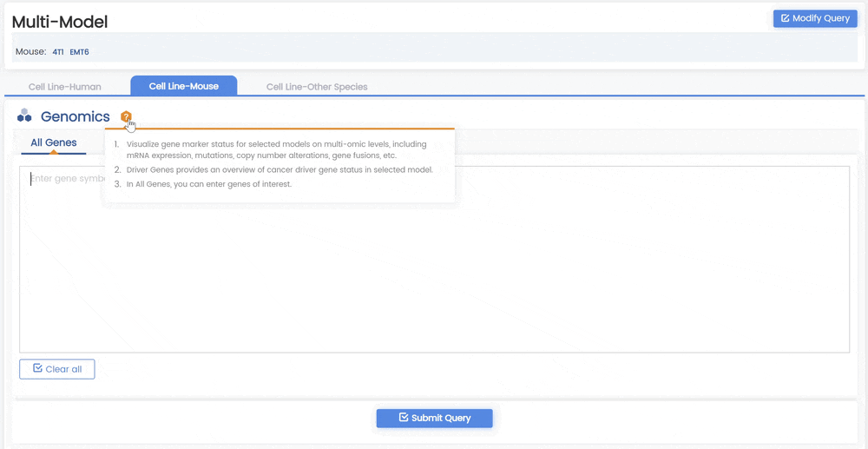Click the orange Genomics help question icon
This screenshot has width=868, height=449.
126,116
